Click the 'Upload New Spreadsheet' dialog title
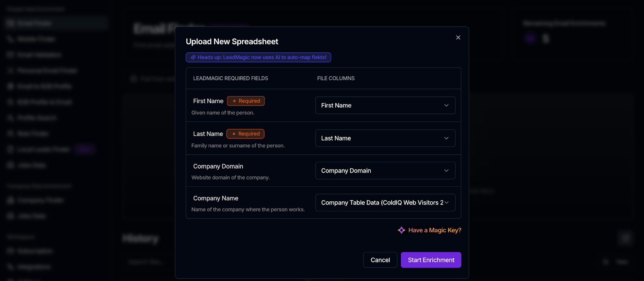644x281 pixels. pos(232,41)
